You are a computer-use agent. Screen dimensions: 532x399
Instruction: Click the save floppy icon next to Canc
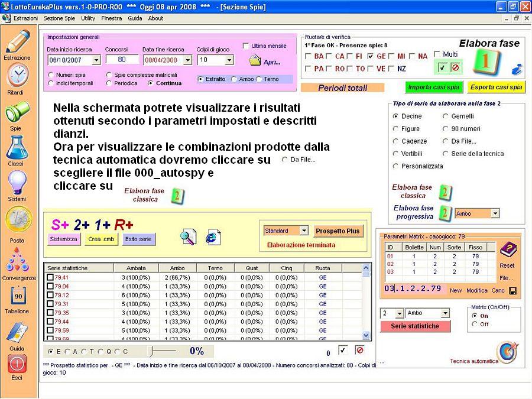513,291
